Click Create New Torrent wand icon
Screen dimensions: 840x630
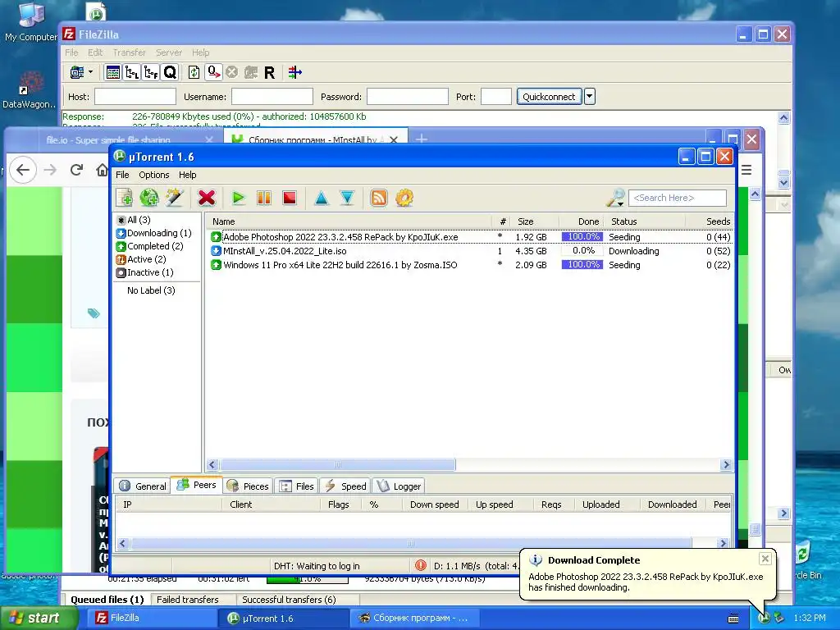[174, 198]
